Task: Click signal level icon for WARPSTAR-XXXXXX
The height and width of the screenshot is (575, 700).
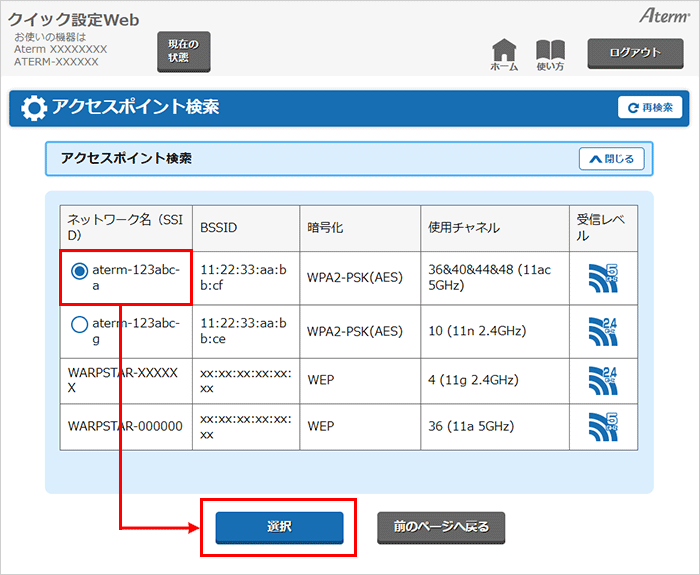Action: point(603,380)
